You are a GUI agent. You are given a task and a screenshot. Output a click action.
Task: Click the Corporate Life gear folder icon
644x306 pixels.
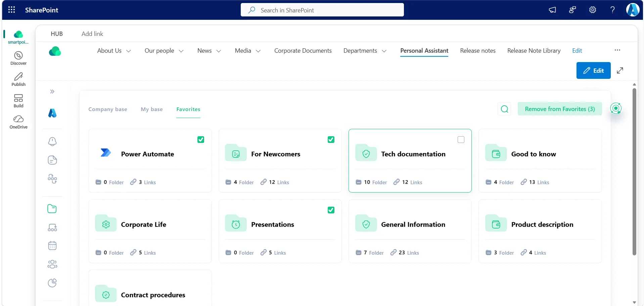coord(106,223)
